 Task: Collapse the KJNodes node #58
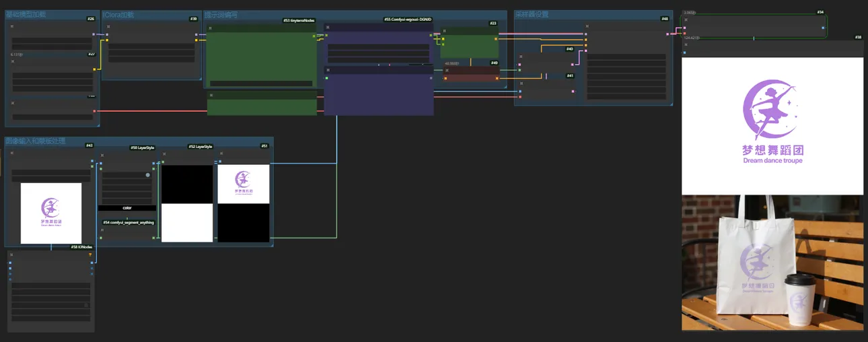tap(11, 255)
